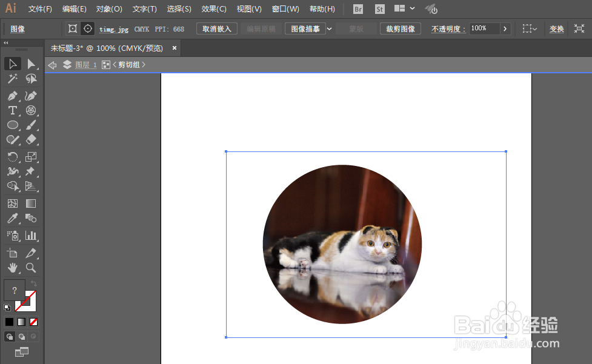The width and height of the screenshot is (592, 364).
Task: Toggle Edit Contents button
Action: click(88, 28)
